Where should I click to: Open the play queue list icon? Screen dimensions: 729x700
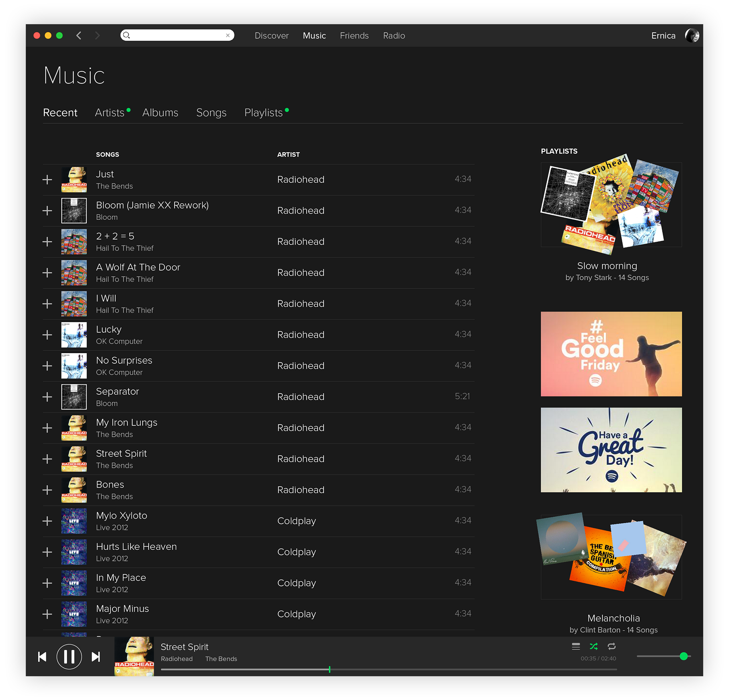click(576, 646)
